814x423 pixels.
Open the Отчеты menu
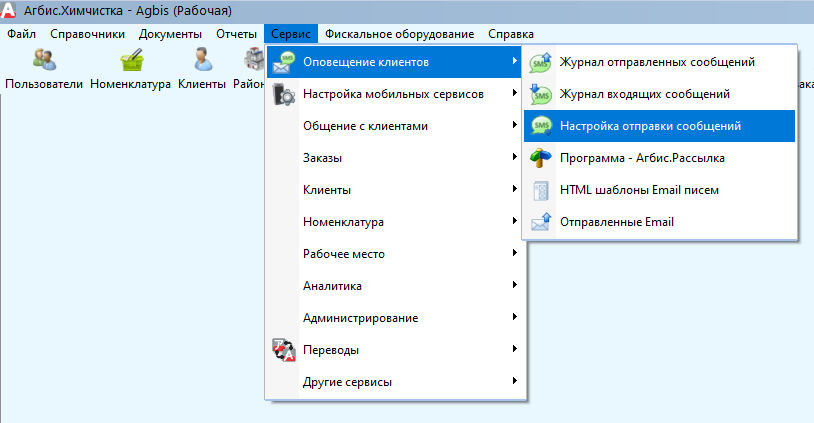tap(236, 34)
